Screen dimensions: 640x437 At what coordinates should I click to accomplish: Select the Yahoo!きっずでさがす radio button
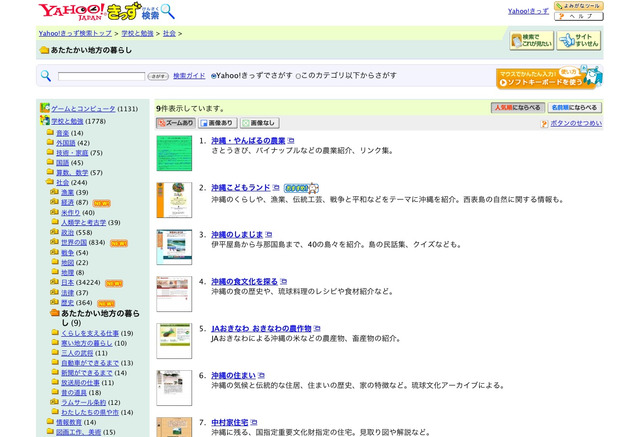point(213,76)
